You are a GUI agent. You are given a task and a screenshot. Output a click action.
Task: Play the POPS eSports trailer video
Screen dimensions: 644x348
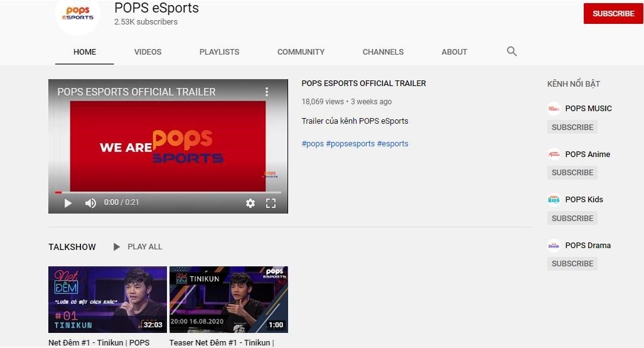[68, 203]
